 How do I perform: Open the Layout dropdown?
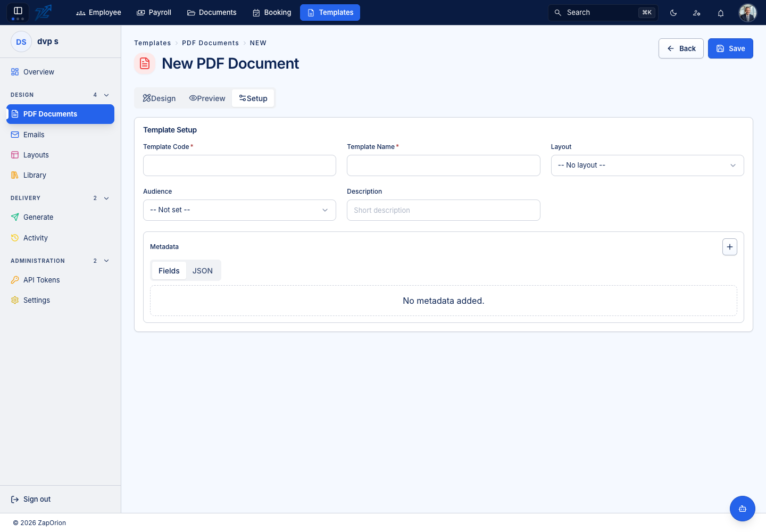[647, 165]
